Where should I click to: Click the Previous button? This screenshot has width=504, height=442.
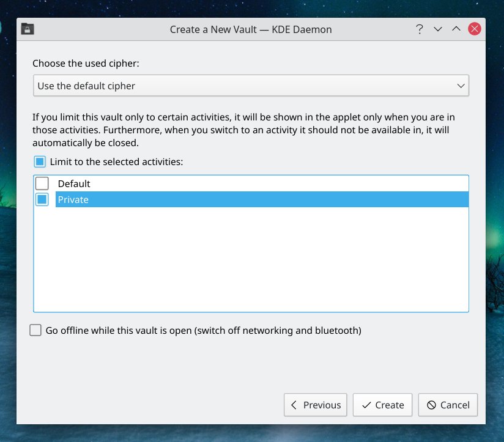click(x=315, y=405)
